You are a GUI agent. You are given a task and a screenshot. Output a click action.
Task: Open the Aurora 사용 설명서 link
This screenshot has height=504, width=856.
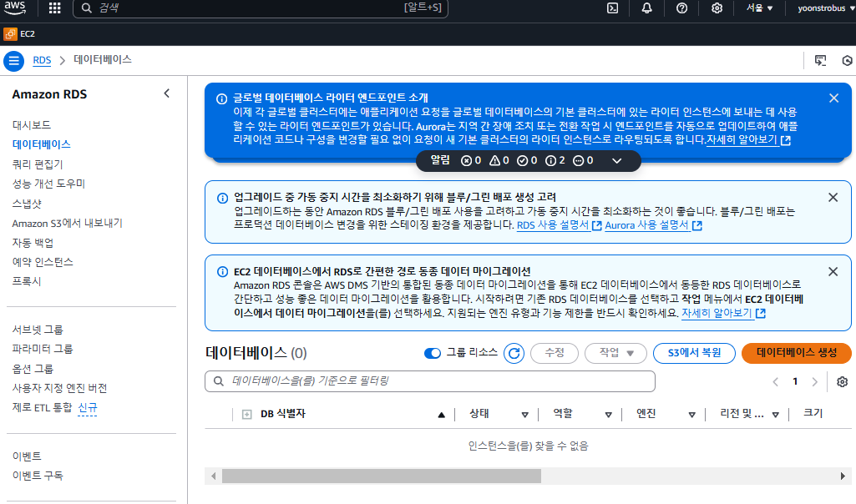click(x=653, y=225)
